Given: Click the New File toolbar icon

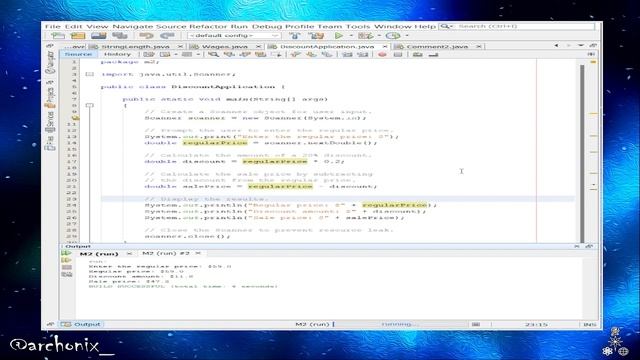Looking at the screenshot, I should click(58, 36).
